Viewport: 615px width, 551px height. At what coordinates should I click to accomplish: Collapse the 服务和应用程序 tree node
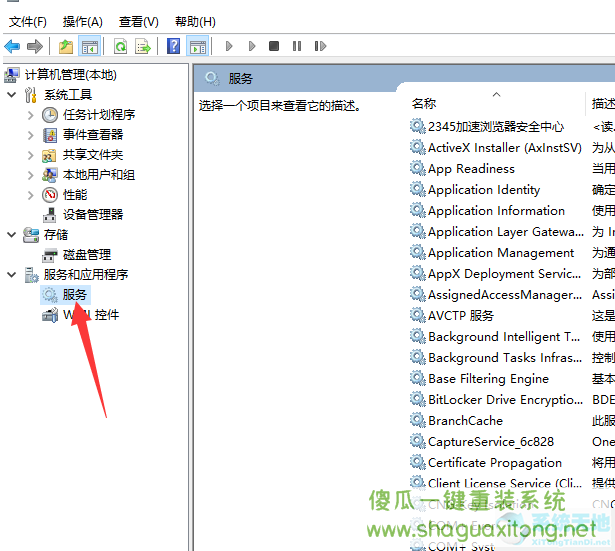[x=12, y=275]
